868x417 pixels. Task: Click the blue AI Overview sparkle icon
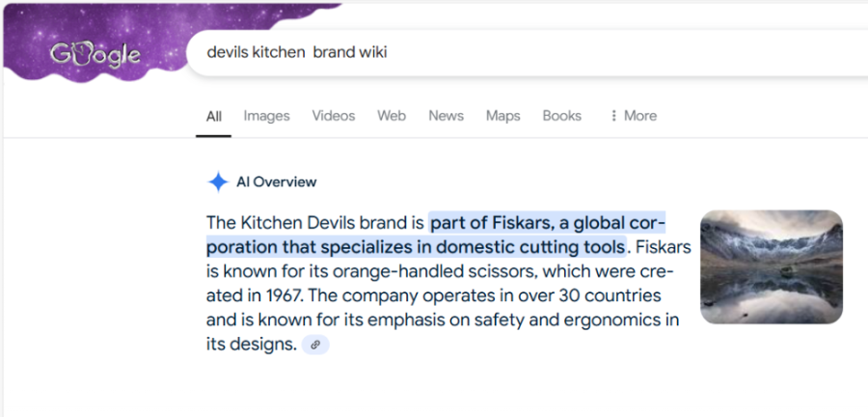coord(218,181)
